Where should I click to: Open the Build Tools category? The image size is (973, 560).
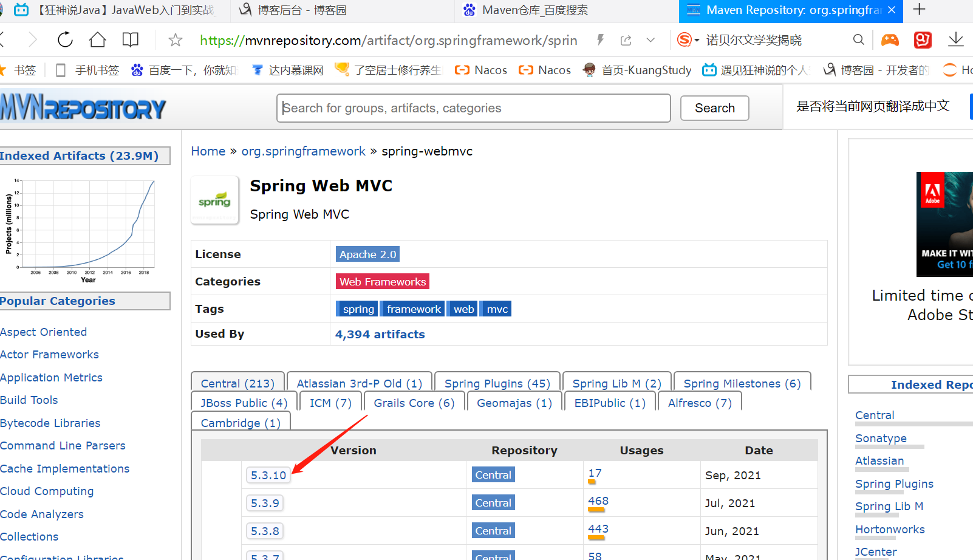(x=29, y=400)
